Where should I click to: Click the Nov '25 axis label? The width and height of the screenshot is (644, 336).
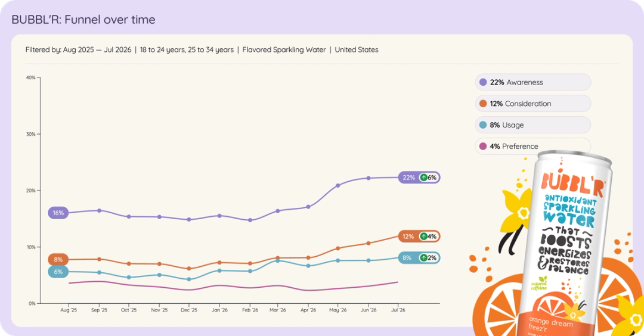(159, 310)
